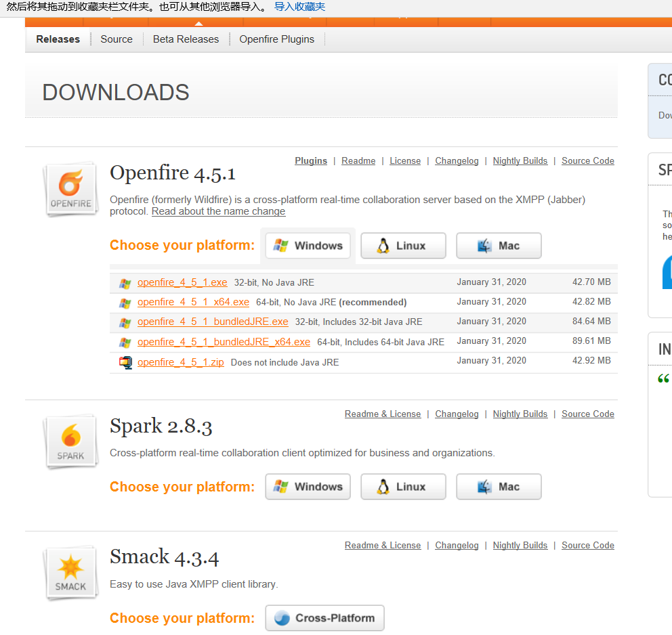
Task: Click the 'Read about the name change' link
Action: click(x=218, y=211)
